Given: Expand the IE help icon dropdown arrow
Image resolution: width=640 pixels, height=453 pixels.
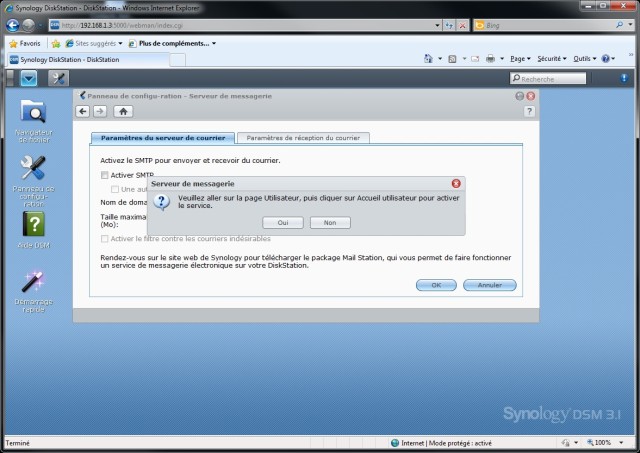Looking at the screenshot, I should point(613,59).
